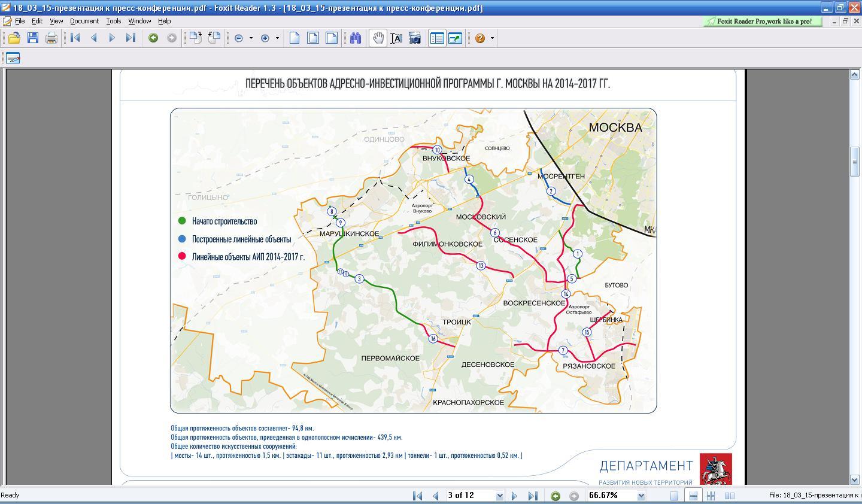Print the document with the printer icon
The width and height of the screenshot is (862, 504).
pyautogui.click(x=51, y=38)
